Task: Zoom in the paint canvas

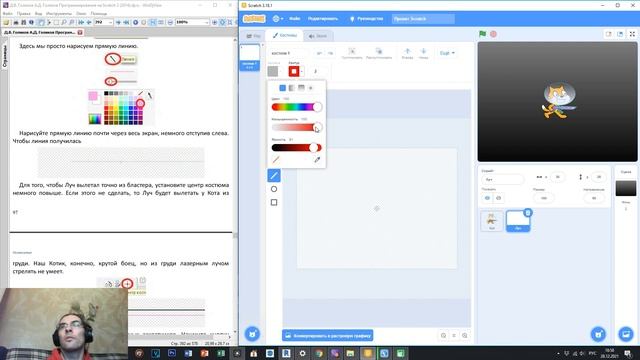Action: point(464,336)
